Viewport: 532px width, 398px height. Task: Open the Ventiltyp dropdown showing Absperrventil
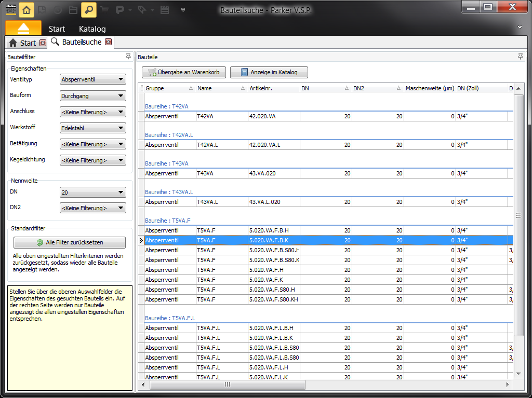coord(93,79)
